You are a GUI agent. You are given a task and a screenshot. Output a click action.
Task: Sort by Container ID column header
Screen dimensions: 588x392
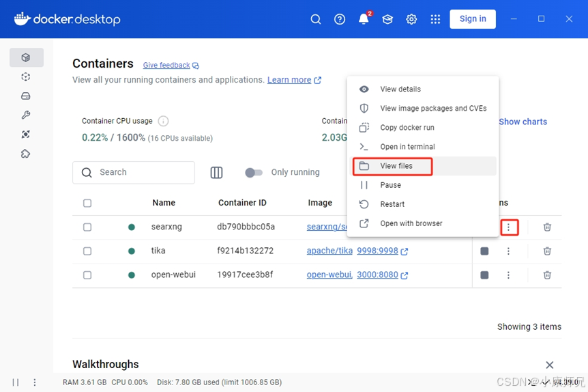(242, 203)
